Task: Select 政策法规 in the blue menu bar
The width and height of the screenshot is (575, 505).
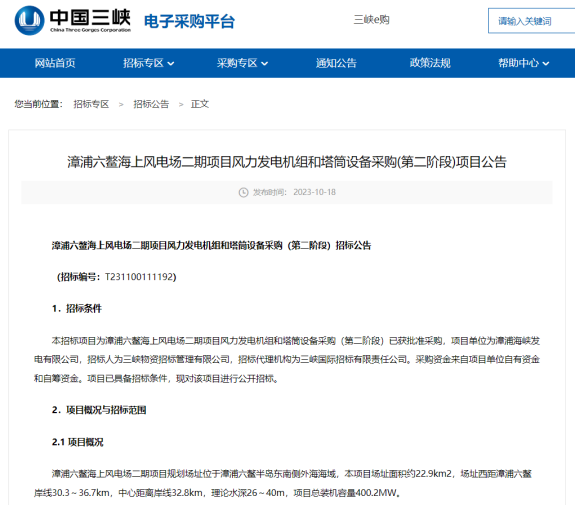Action: click(x=430, y=63)
